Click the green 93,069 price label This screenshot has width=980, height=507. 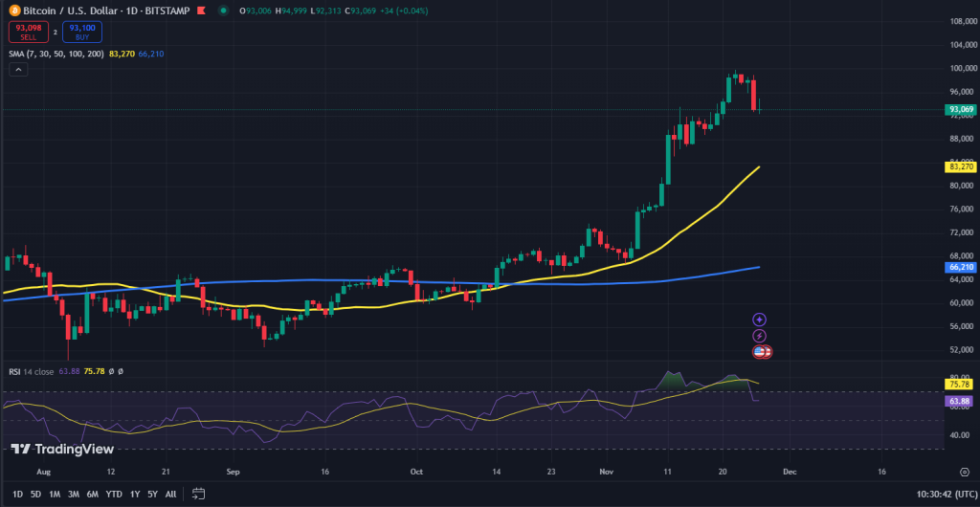(x=959, y=110)
